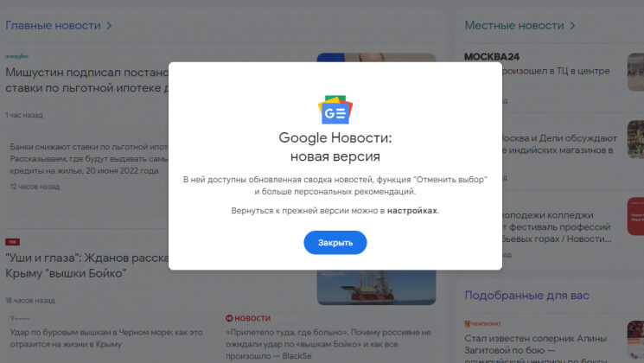644x363 pixels.
Task: Expand the chevron next to Главные новости
Action: 109,25
